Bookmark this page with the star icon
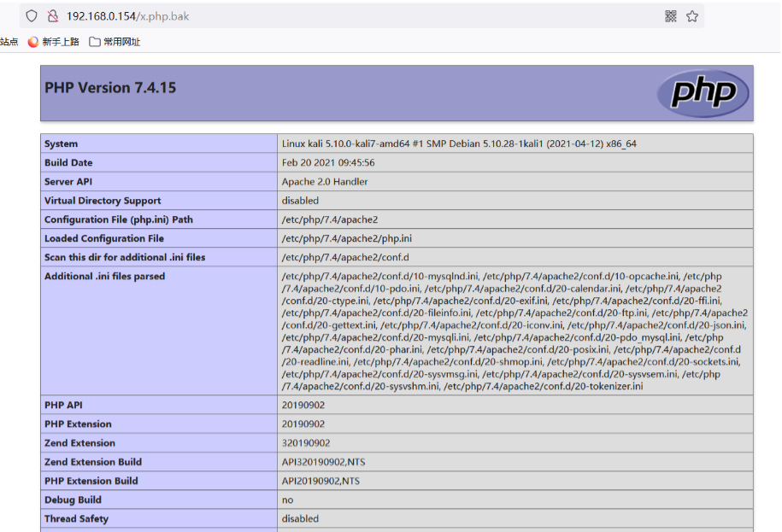 [692, 16]
